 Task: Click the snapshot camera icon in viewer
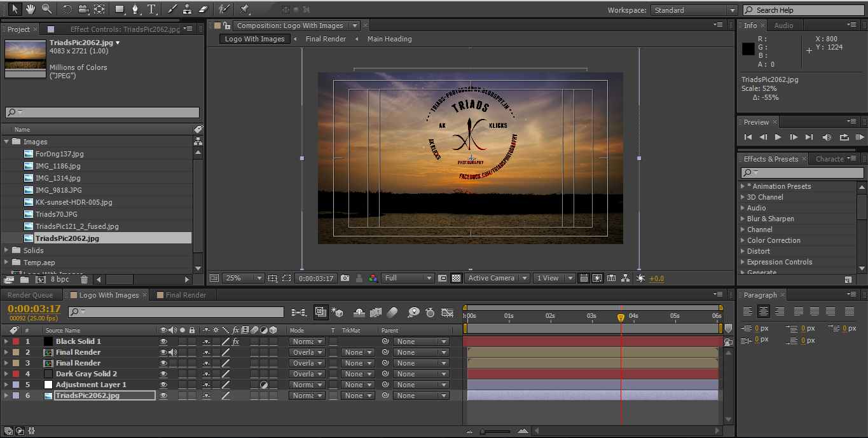pos(345,278)
